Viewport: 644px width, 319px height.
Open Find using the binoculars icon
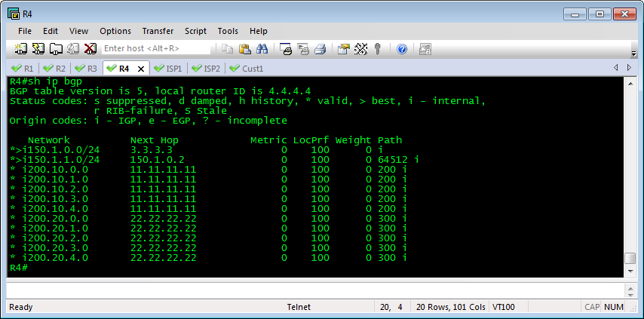coord(262,49)
